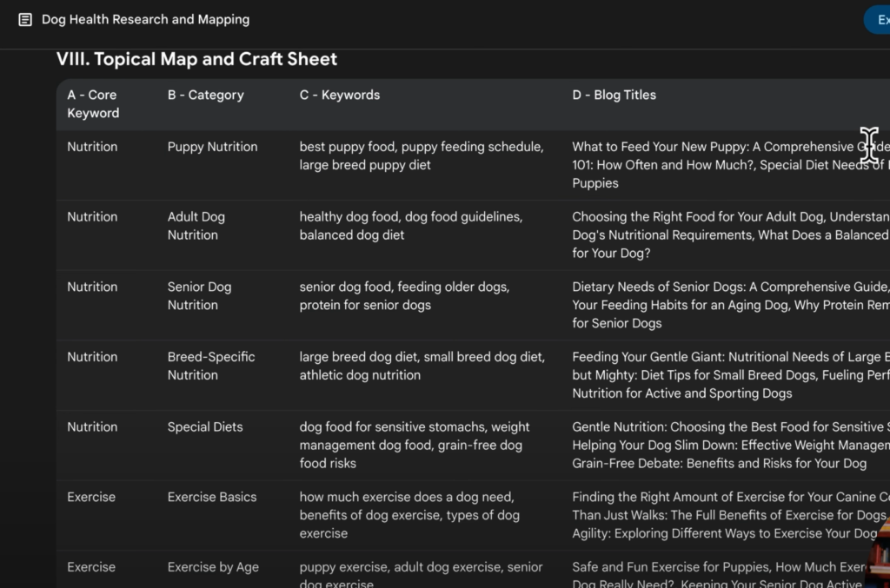890x588 pixels.
Task: Select the Senior Dog Nutrition category cell
Action: click(199, 295)
